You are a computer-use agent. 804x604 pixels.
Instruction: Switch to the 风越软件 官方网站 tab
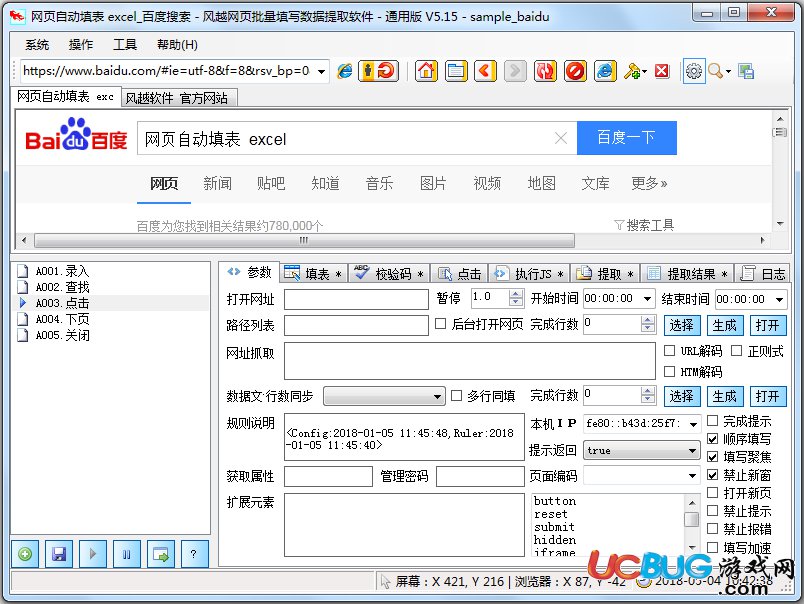click(179, 98)
